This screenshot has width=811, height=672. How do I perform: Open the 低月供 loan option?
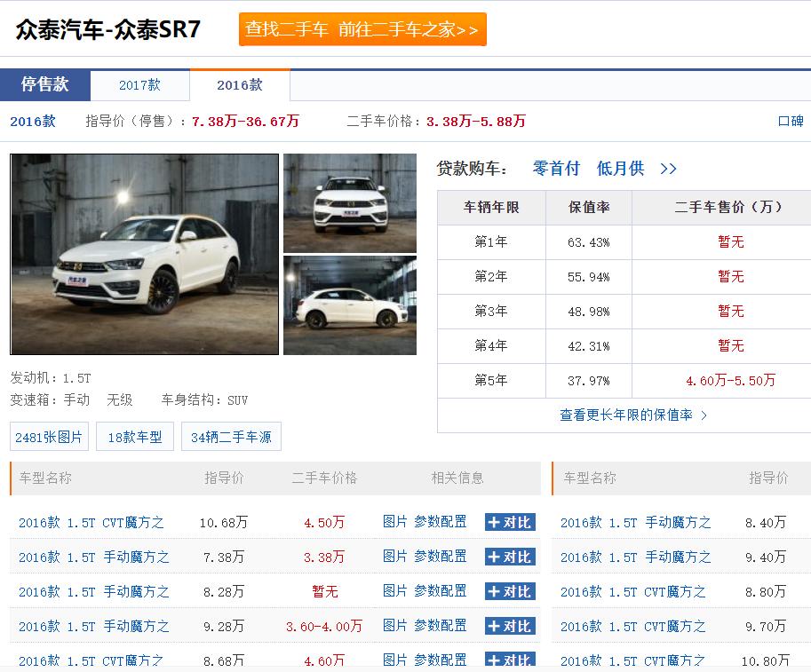(x=617, y=168)
